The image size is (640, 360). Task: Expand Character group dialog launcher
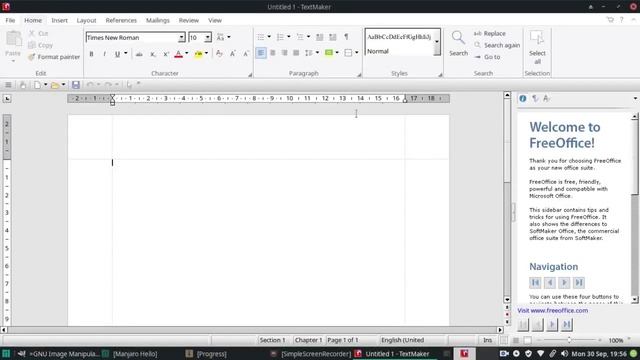(250, 75)
